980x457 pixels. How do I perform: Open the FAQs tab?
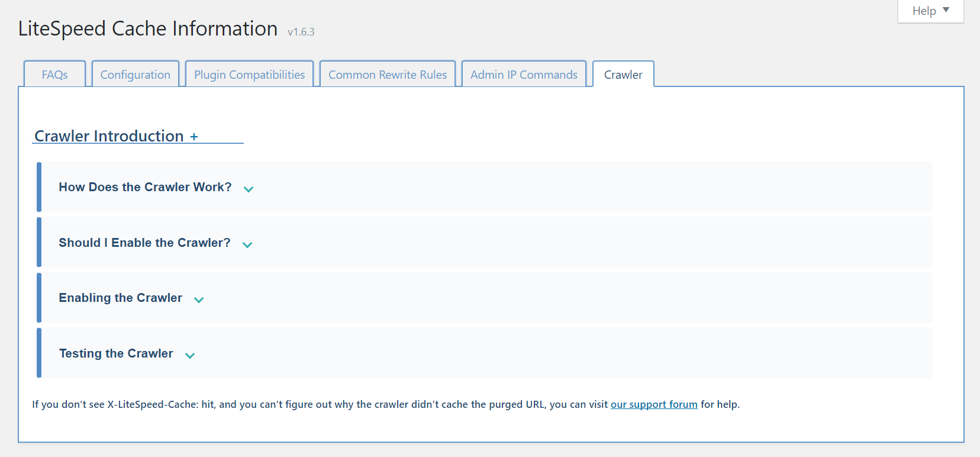click(54, 74)
